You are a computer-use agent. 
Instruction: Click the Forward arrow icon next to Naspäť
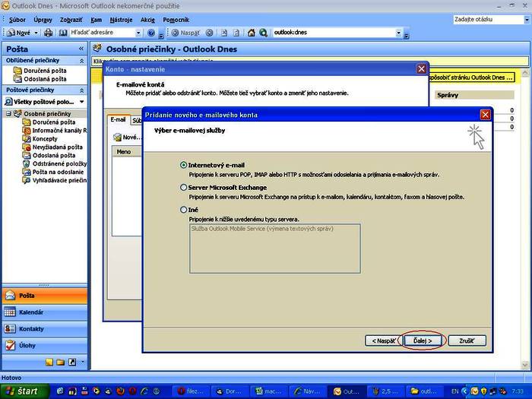(x=210, y=33)
